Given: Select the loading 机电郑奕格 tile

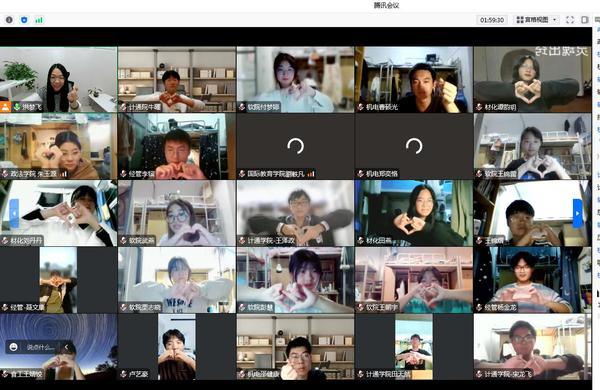Looking at the screenshot, I should (414, 146).
